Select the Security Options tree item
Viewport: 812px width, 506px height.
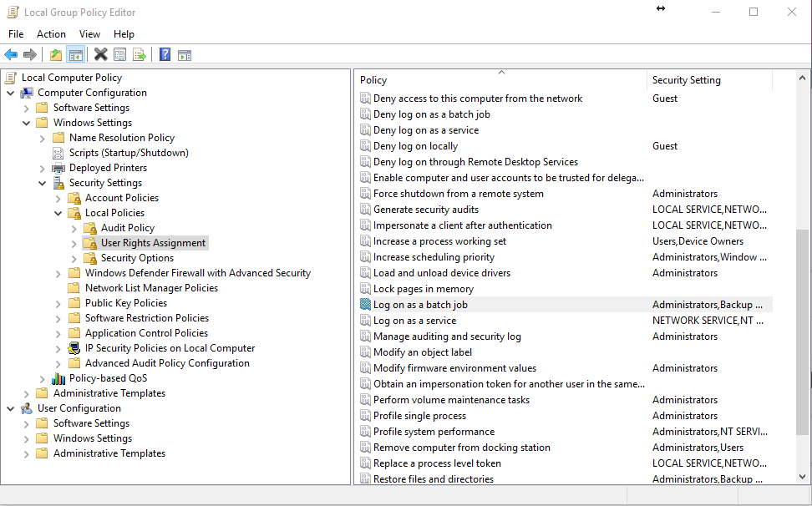tap(137, 258)
